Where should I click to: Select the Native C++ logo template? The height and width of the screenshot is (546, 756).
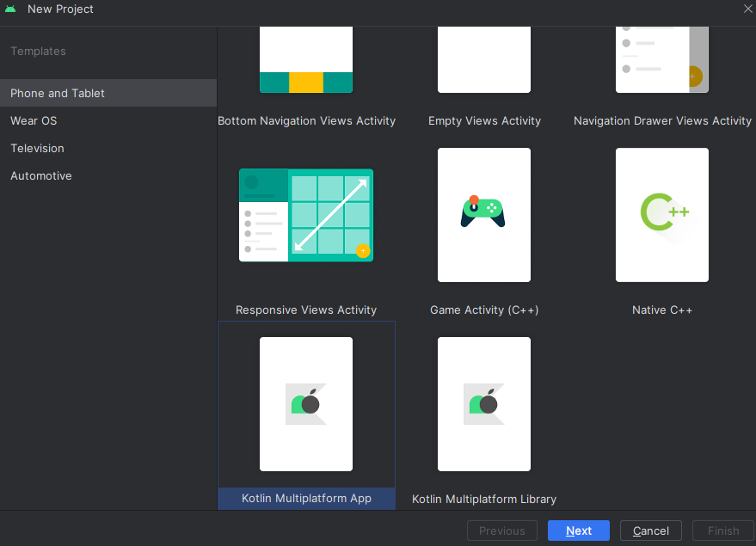tap(661, 214)
